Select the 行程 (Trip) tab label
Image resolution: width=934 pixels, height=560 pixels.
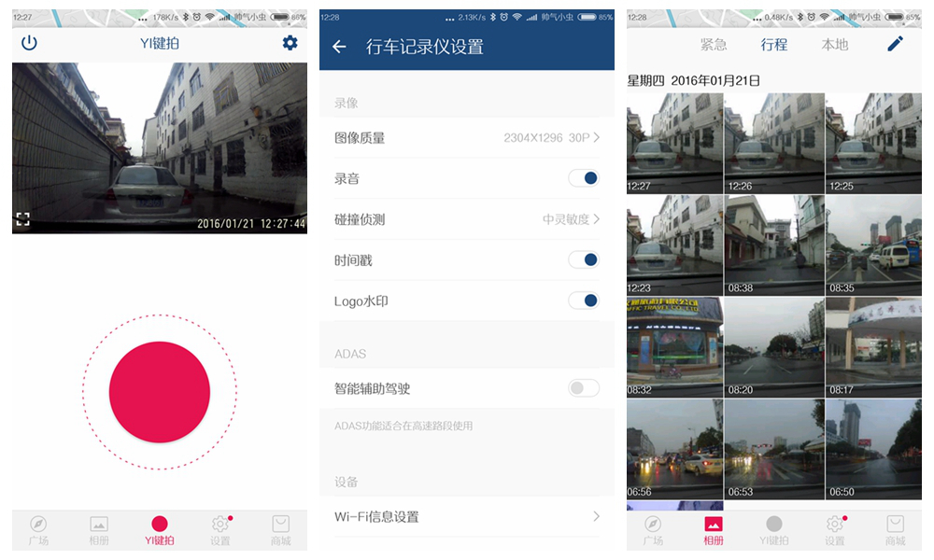(x=774, y=44)
